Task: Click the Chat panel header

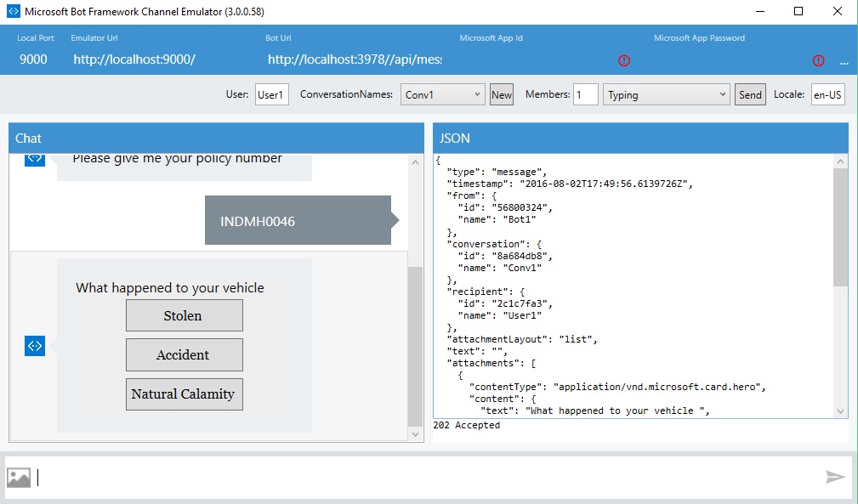Action: point(216,139)
